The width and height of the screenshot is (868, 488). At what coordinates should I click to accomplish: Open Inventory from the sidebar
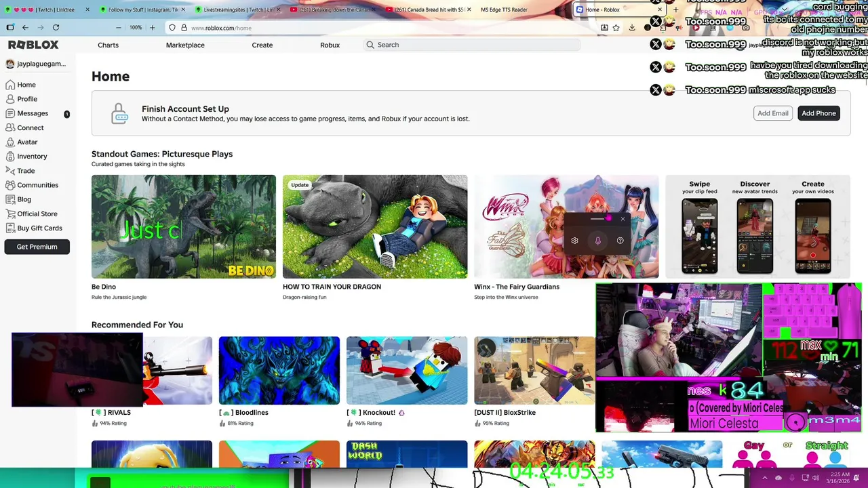coord(26,156)
